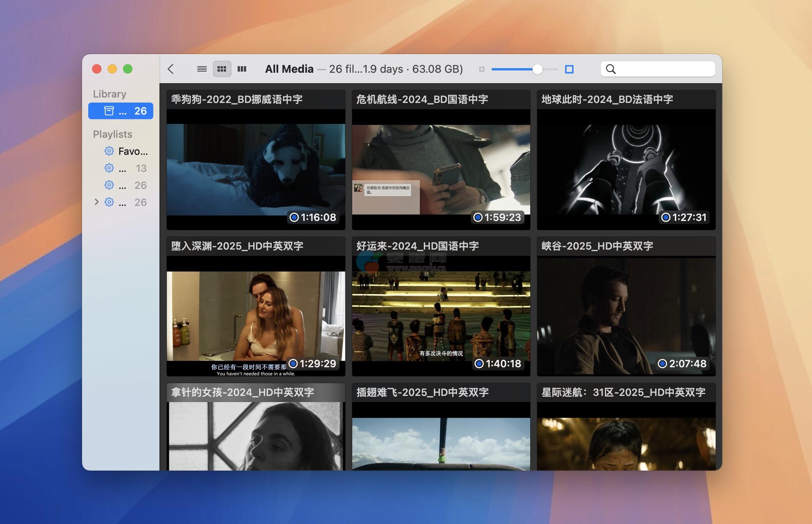The height and width of the screenshot is (524, 812).
Task: Select the 地球此时-2024 video thumbnail
Action: pos(626,170)
